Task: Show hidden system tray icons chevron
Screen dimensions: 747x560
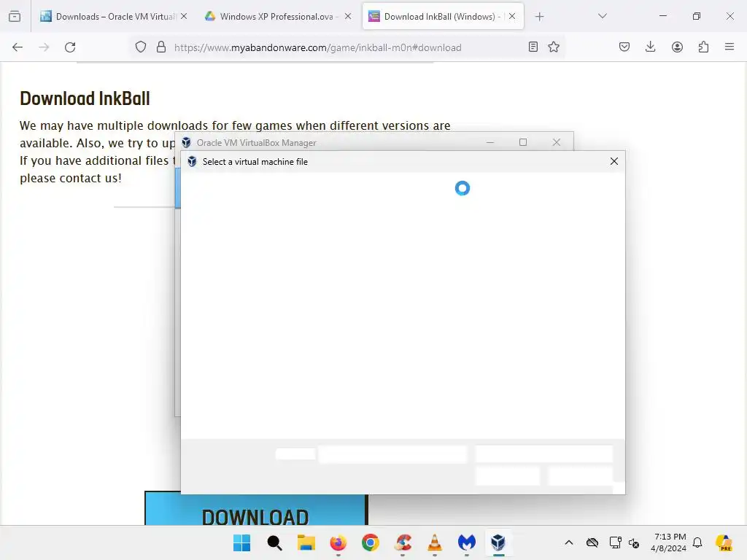Action: click(569, 542)
